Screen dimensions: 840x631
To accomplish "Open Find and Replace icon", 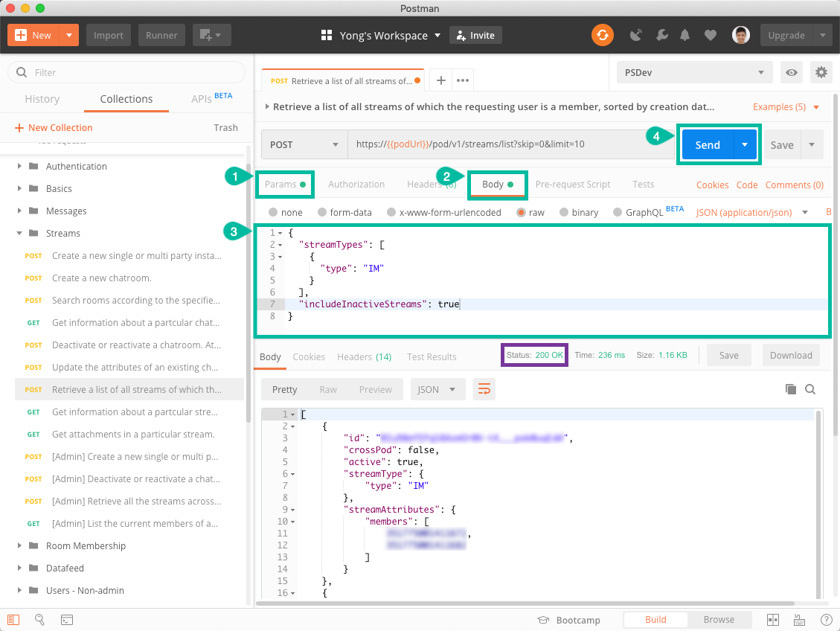I will (x=39, y=620).
